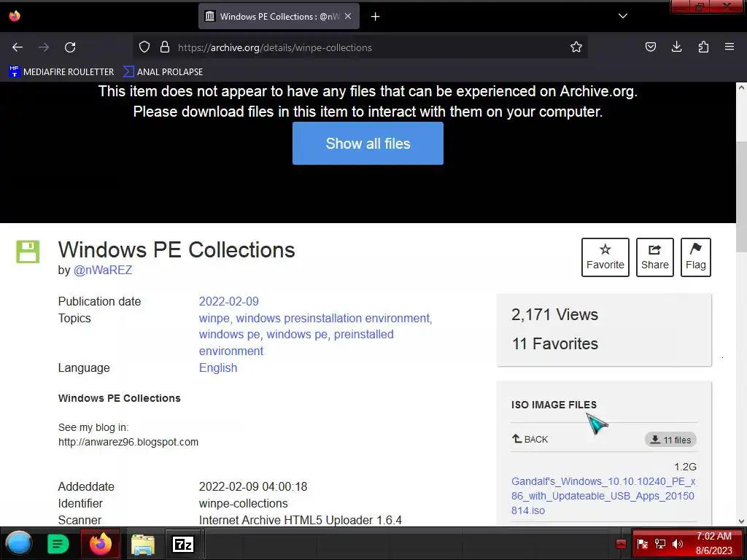Select the 2,171 Views text
This screenshot has width=747, height=560.
click(554, 314)
